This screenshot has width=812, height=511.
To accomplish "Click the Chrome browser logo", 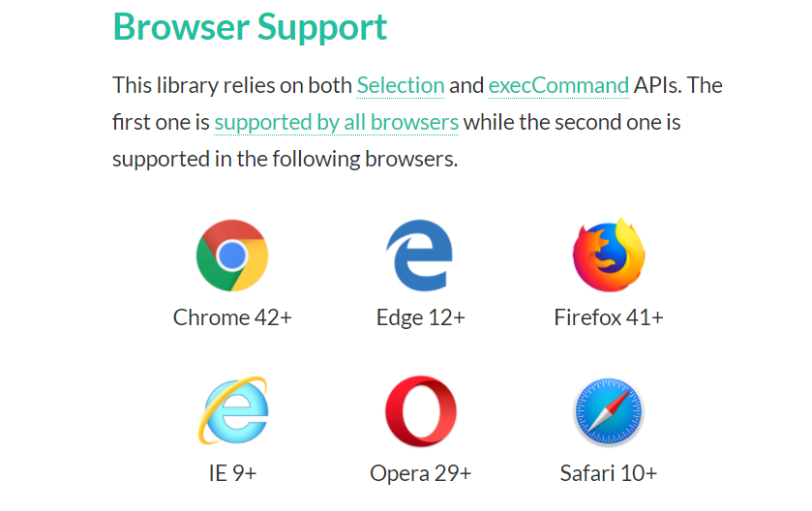I will 232,255.
